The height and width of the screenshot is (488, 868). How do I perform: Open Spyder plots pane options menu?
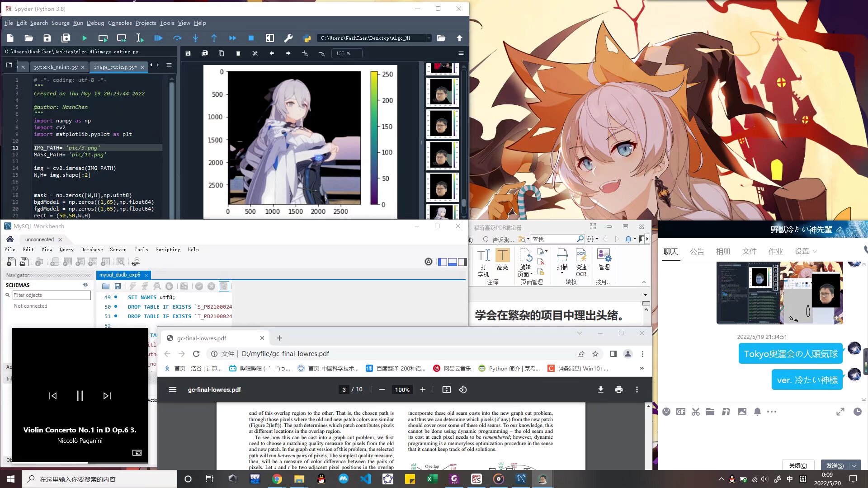(461, 53)
